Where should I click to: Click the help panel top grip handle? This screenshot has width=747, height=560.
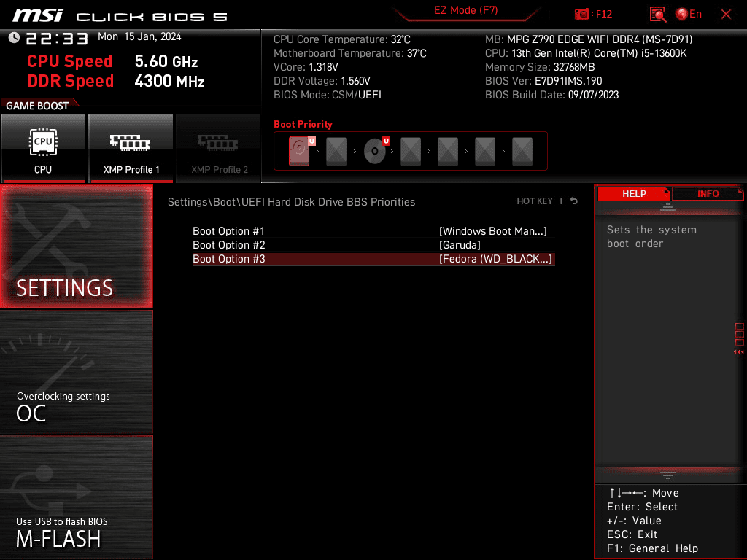tap(668, 207)
